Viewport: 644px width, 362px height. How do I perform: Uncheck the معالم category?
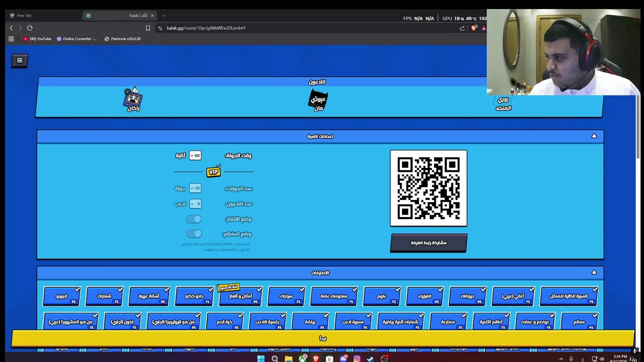pos(579,322)
